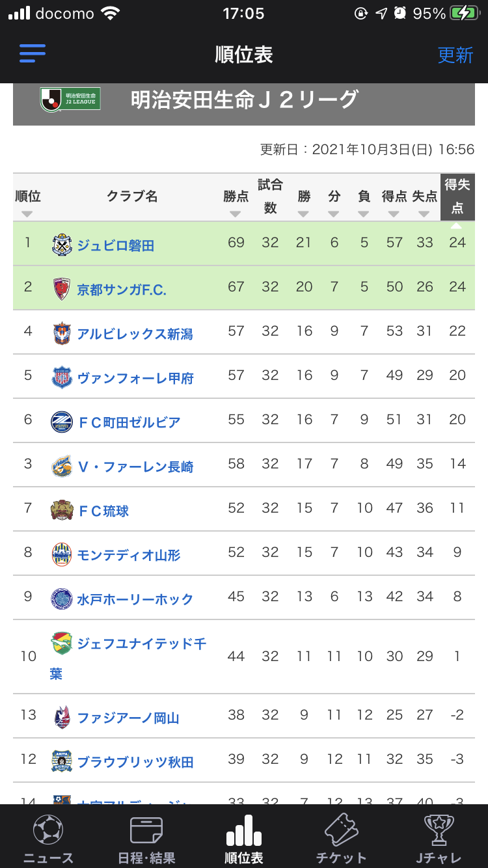Open the Jチャレ trophy tab
Viewport: 488px width, 868px height.
tap(439, 839)
